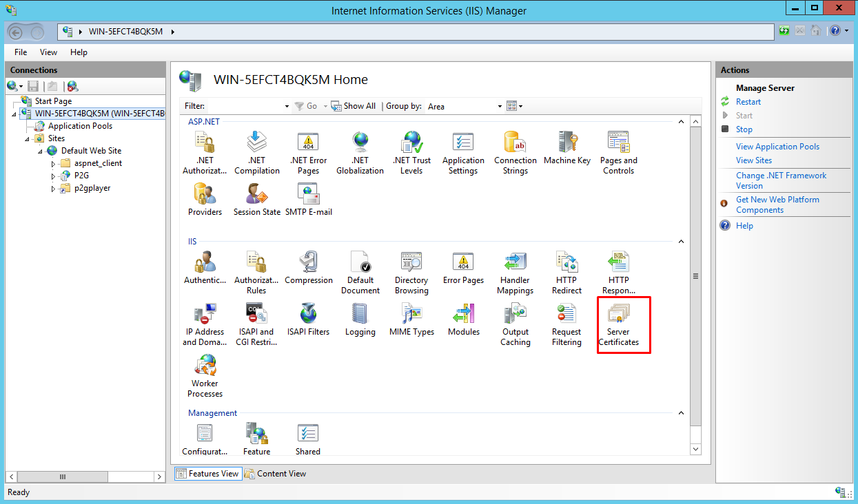This screenshot has height=504, width=858.
Task: Open the Pages and Controls feature
Action: pyautogui.click(x=618, y=153)
